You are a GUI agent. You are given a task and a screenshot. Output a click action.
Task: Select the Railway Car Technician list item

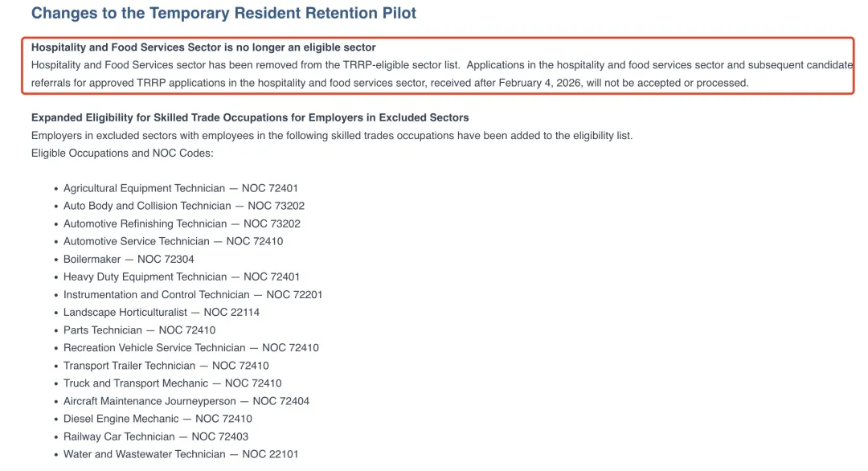(156, 436)
